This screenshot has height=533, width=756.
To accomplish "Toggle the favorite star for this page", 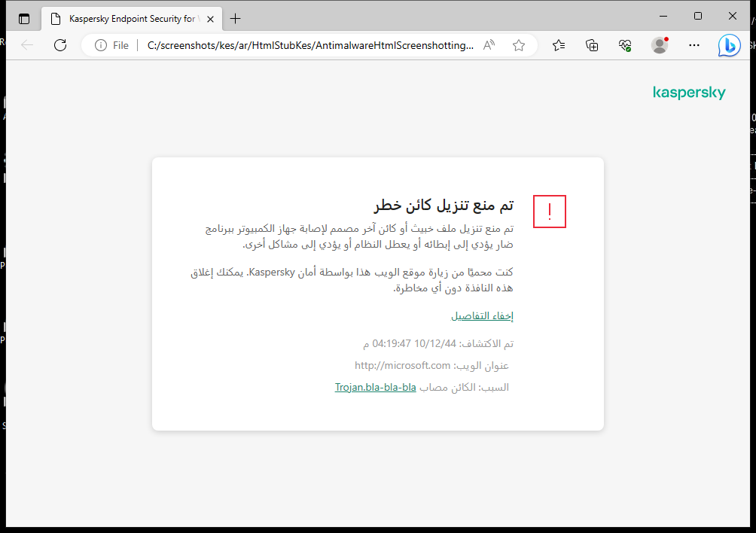I will tap(518, 45).
